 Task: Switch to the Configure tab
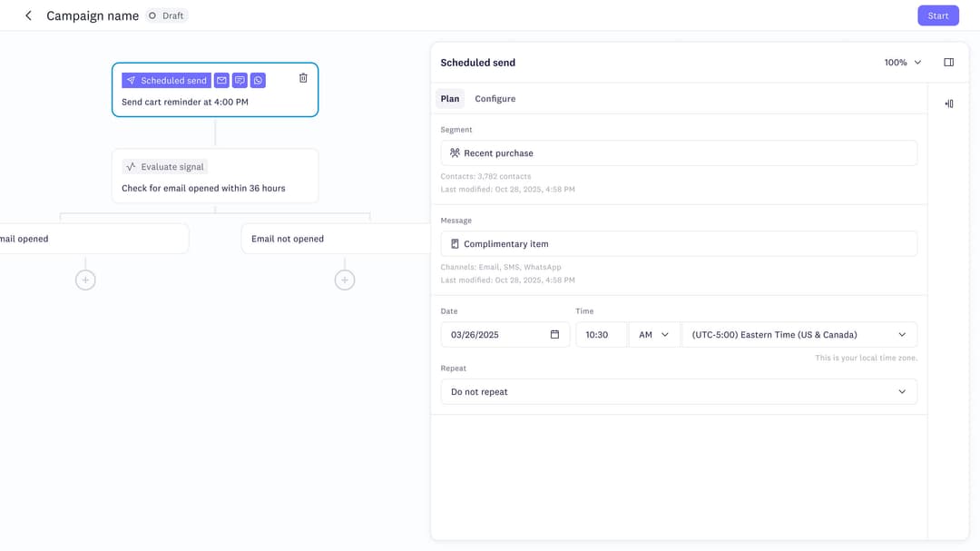(x=495, y=98)
